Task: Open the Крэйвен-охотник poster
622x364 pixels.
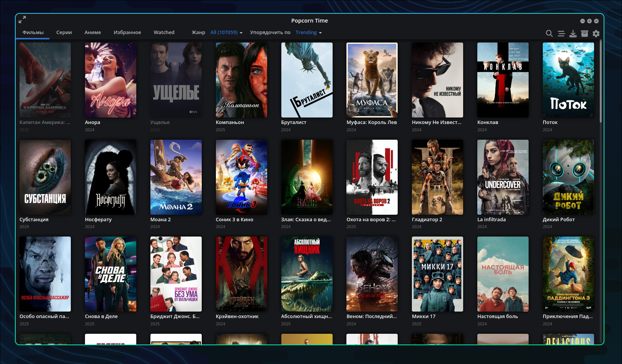Action: coord(242,274)
